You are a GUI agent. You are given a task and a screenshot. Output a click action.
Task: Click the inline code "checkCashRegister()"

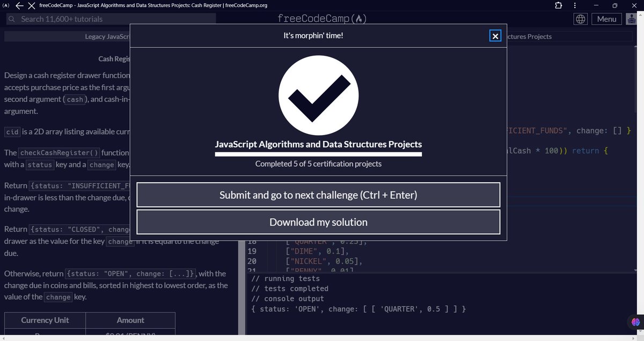[60, 153]
